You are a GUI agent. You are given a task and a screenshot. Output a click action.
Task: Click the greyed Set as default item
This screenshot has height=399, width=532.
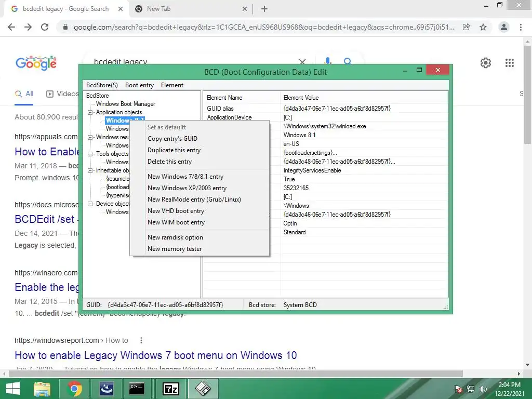point(167,127)
